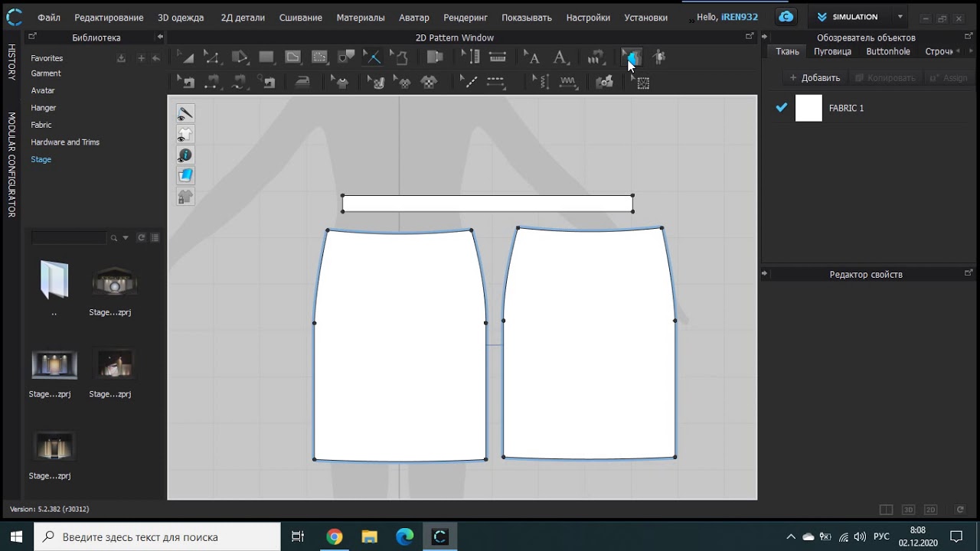Click the Добавить fabric button

click(x=815, y=77)
